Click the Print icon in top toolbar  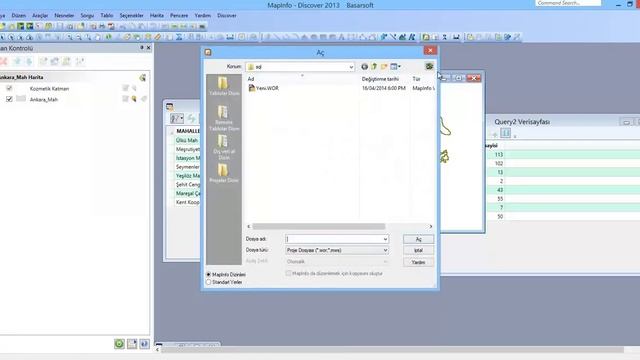pos(102,27)
